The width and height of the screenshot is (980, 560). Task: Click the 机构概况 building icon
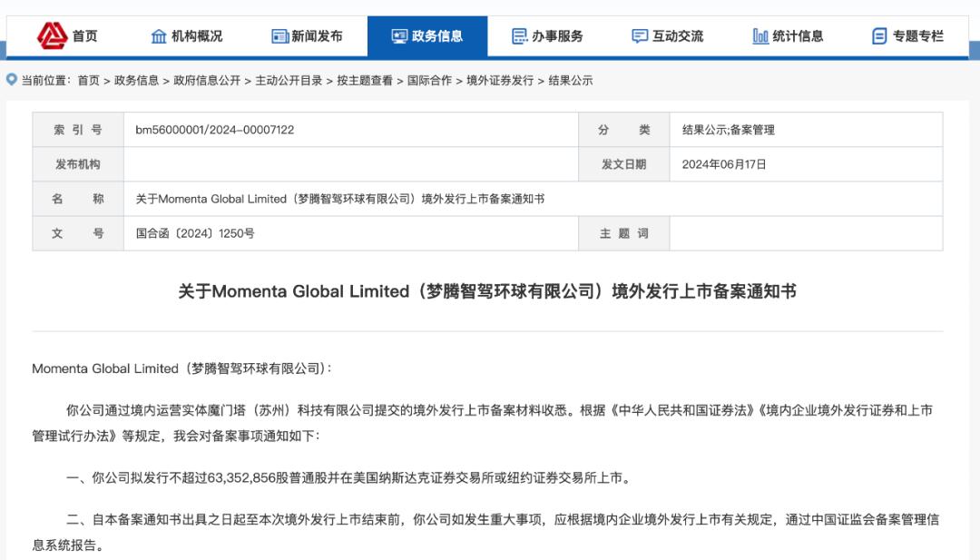click(159, 36)
